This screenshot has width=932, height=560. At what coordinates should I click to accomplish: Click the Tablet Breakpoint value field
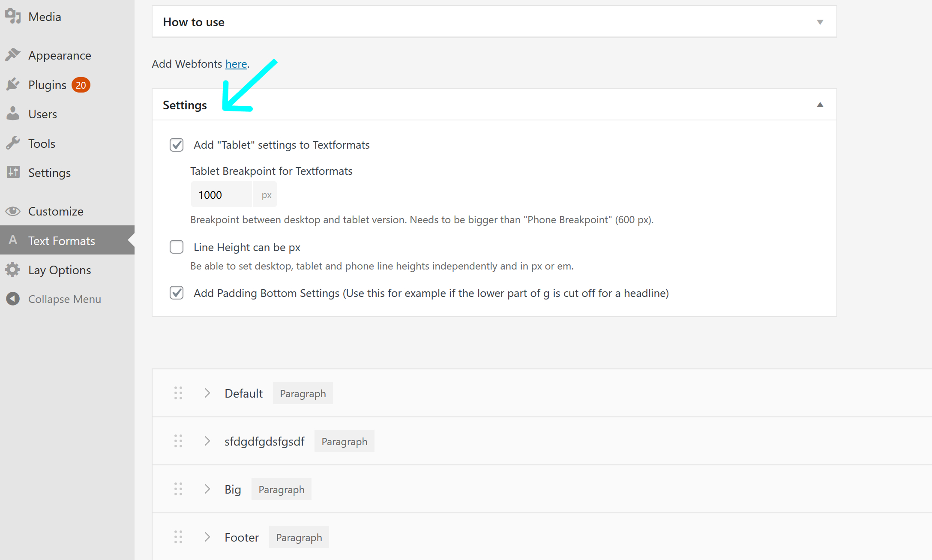pos(222,195)
